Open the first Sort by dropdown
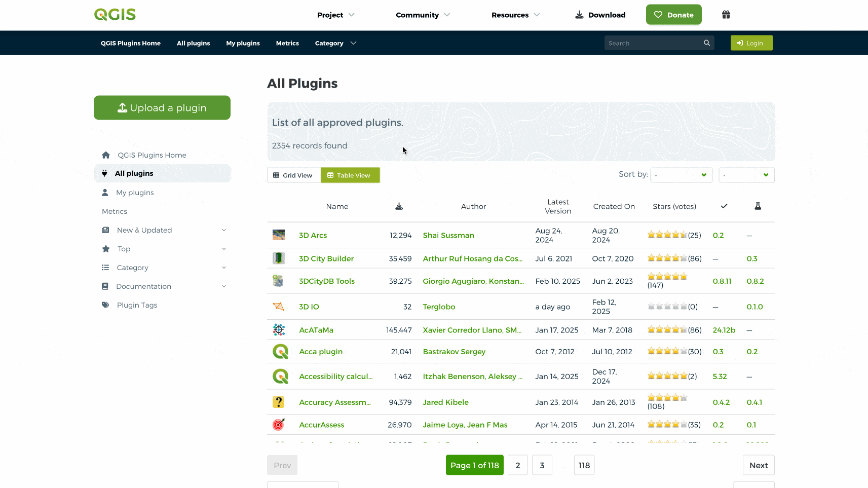Image resolution: width=868 pixels, height=488 pixels. coord(681,175)
